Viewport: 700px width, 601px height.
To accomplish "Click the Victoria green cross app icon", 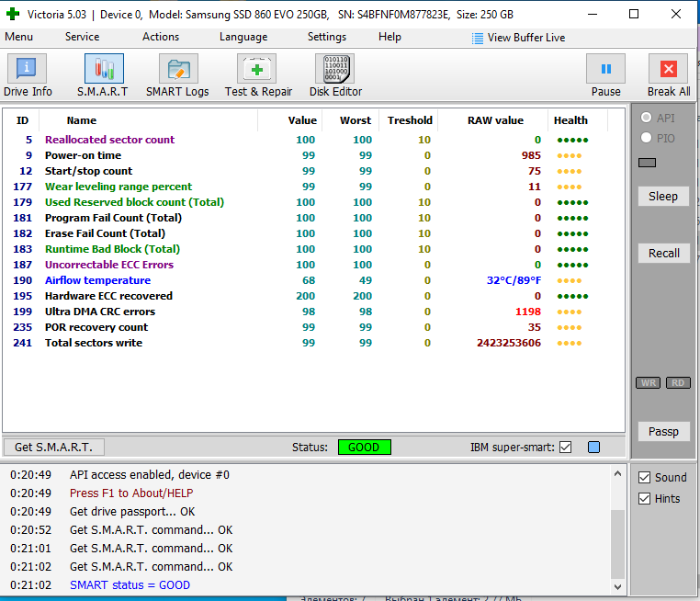I will (x=13, y=14).
